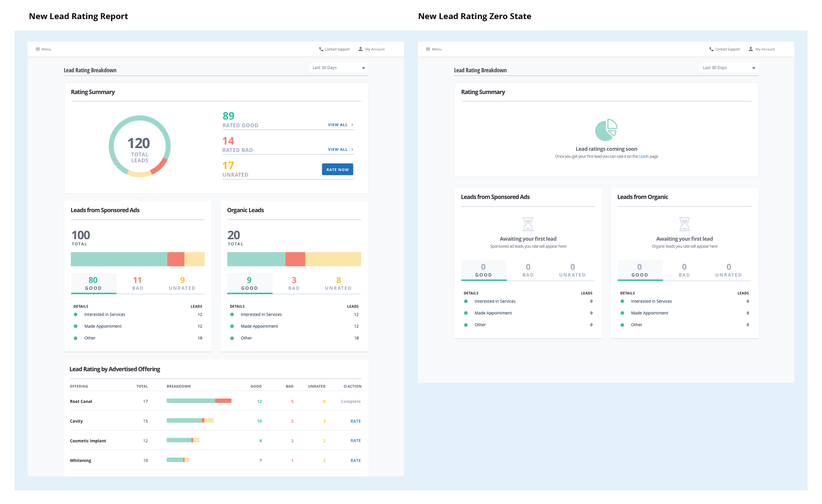
Task: Click the Cosmetic Implant offering name
Action: [88, 441]
